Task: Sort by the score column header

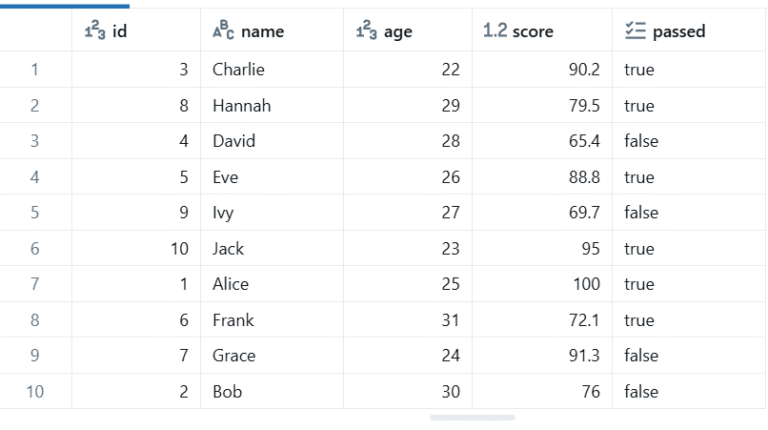Action: pyautogui.click(x=532, y=32)
